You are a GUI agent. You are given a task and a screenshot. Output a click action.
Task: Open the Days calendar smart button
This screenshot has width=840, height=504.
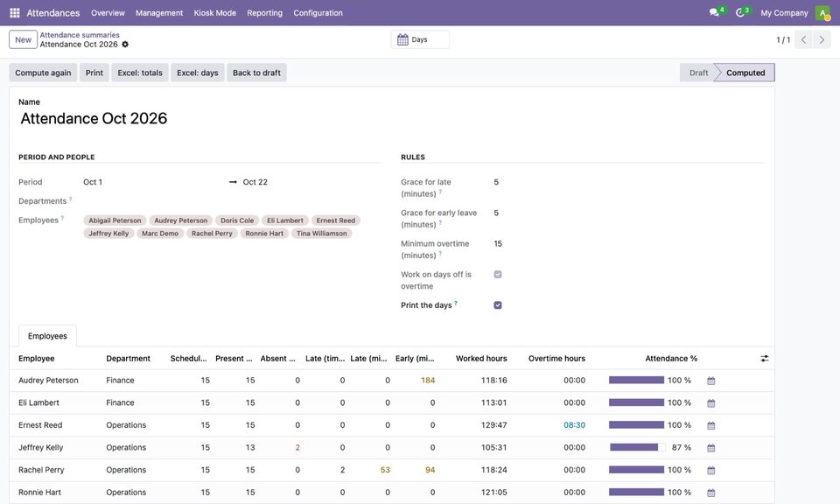pos(420,39)
